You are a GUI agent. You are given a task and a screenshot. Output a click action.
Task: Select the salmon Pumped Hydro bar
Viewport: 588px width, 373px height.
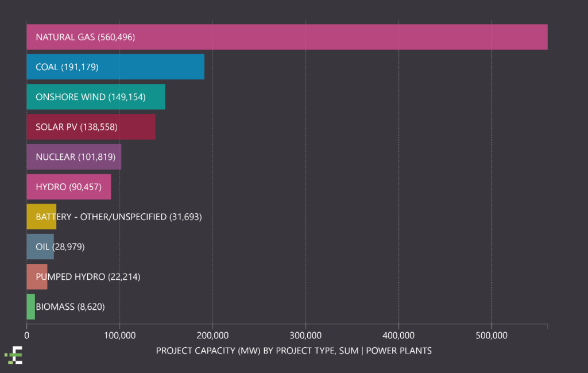pos(37,276)
